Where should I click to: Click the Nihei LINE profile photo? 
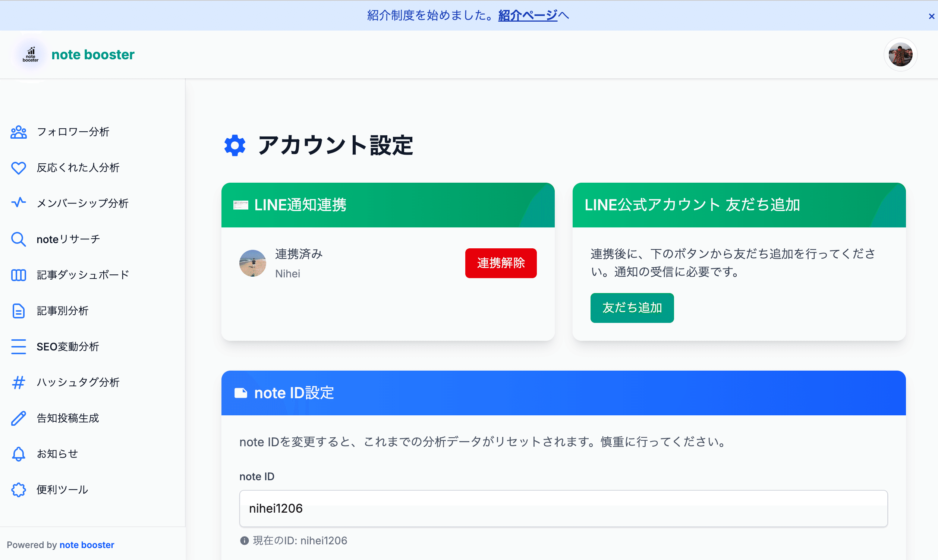point(252,263)
